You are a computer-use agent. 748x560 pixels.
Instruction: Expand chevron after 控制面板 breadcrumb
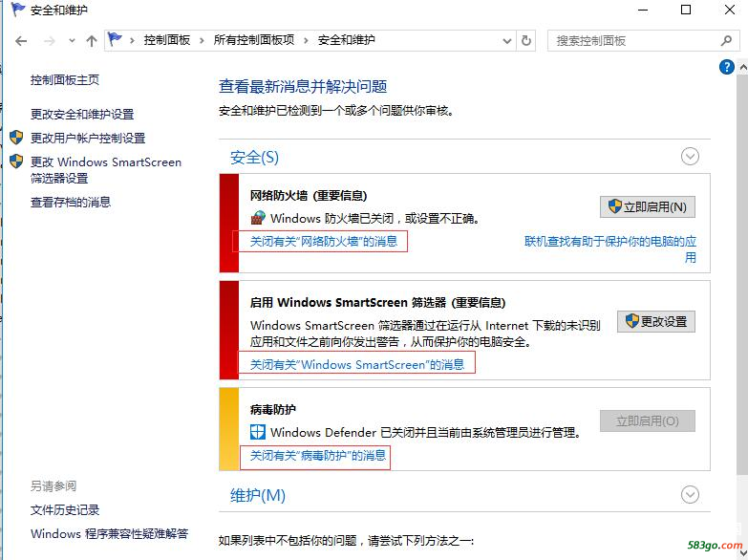(202, 40)
